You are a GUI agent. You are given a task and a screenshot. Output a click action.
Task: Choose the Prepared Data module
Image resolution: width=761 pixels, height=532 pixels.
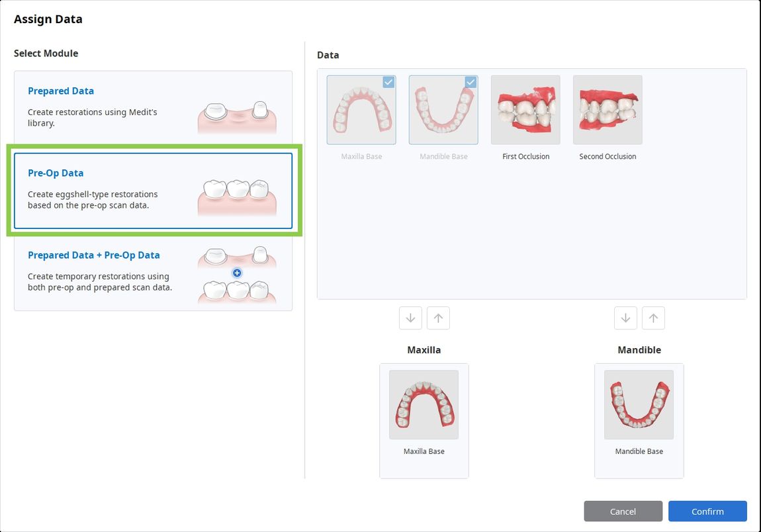(x=154, y=108)
